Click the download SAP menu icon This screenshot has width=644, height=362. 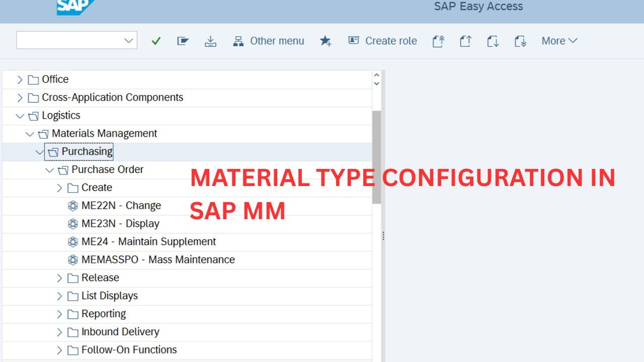click(210, 41)
